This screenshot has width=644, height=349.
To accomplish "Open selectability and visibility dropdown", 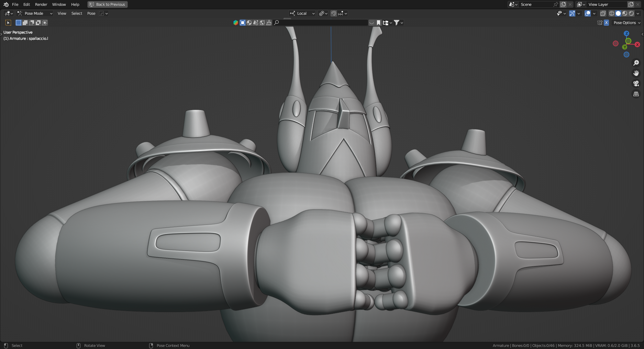I will click(561, 13).
